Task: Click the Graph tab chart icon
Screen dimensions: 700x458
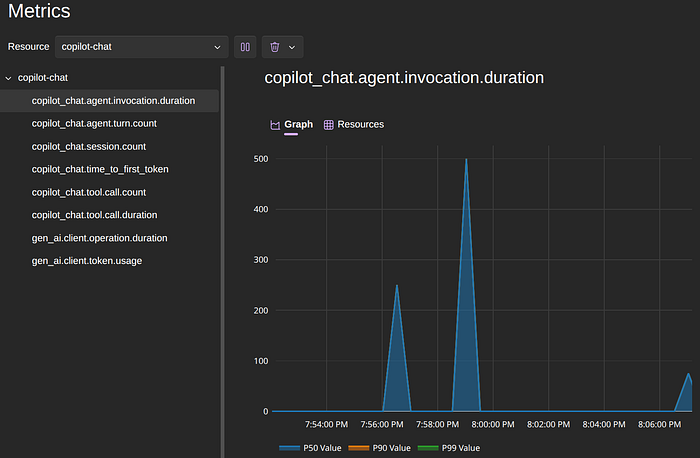Action: click(275, 125)
